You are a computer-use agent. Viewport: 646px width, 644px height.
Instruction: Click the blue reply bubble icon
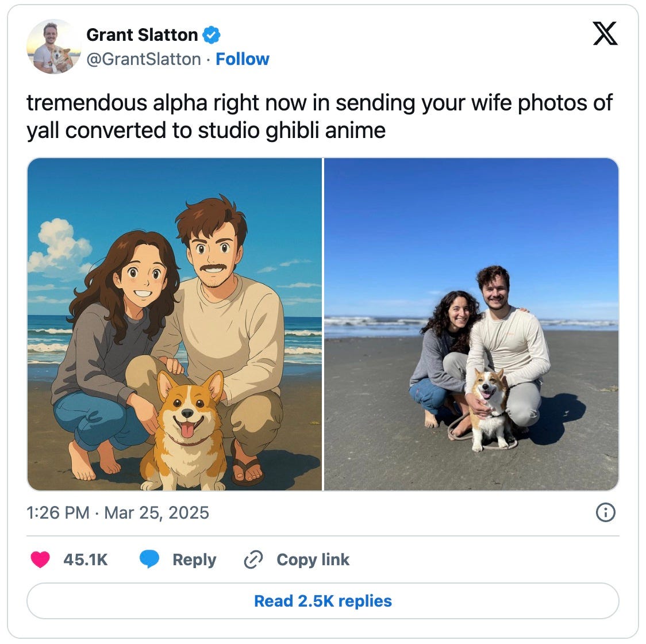click(149, 559)
